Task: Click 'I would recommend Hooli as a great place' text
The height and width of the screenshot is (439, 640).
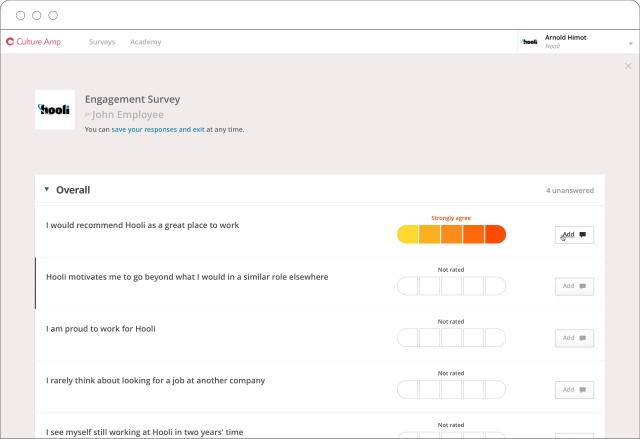Action: [x=142, y=225]
